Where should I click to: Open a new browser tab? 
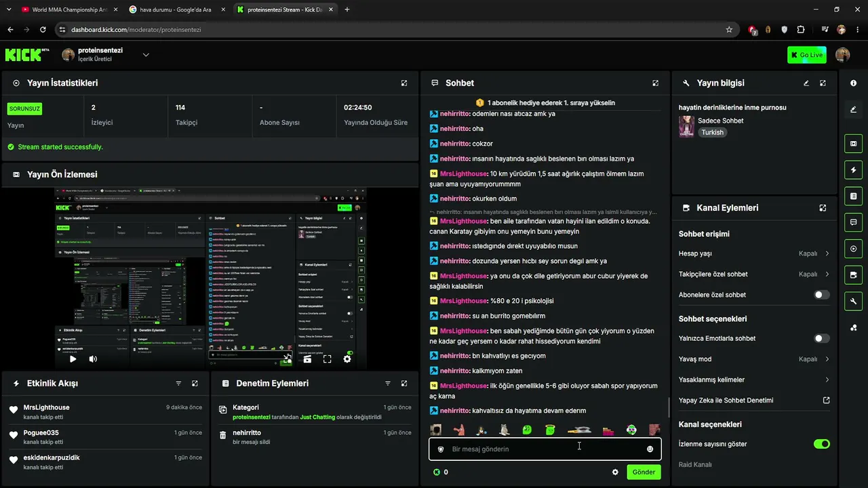tap(347, 9)
